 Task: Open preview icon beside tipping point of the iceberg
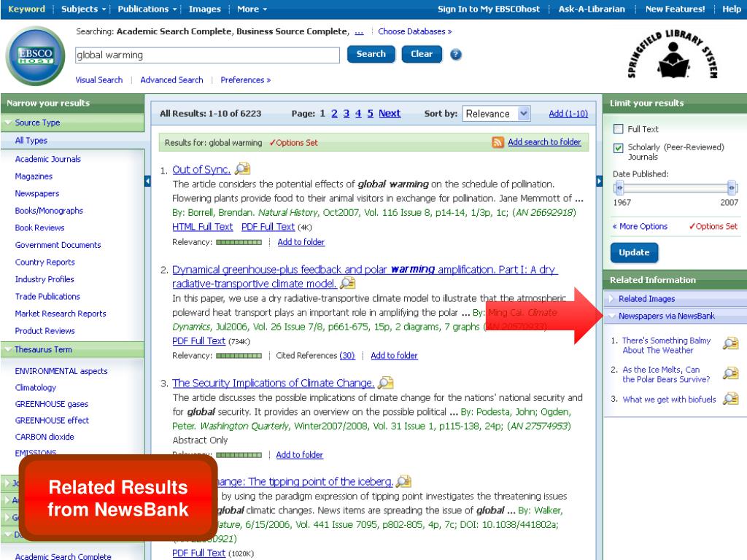[x=403, y=481]
